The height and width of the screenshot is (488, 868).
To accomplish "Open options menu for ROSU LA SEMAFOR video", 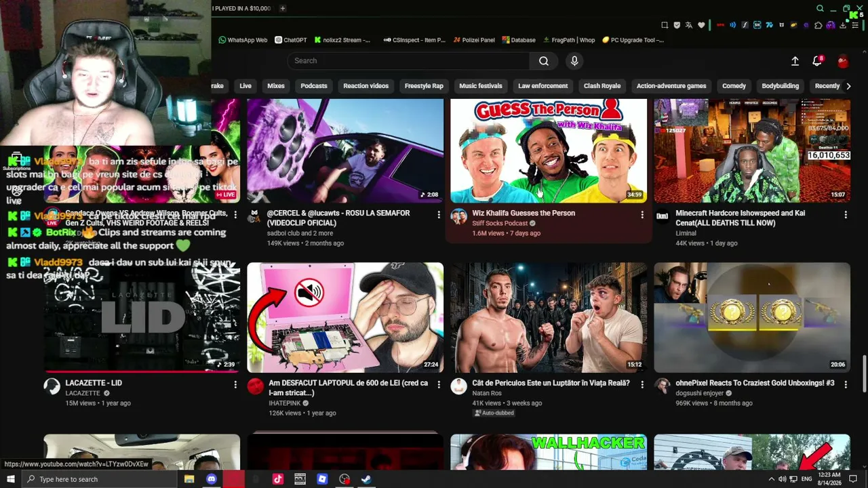I will pyautogui.click(x=439, y=215).
